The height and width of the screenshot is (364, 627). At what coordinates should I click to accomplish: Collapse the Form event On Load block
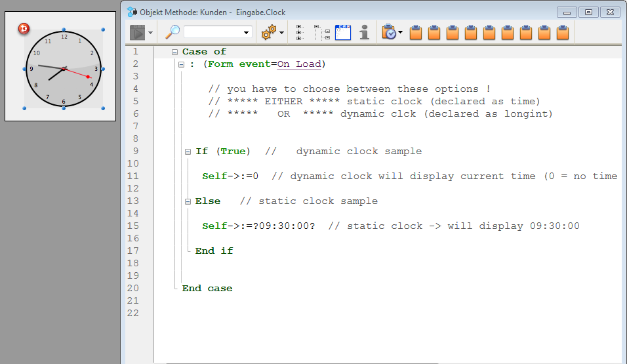click(x=181, y=64)
